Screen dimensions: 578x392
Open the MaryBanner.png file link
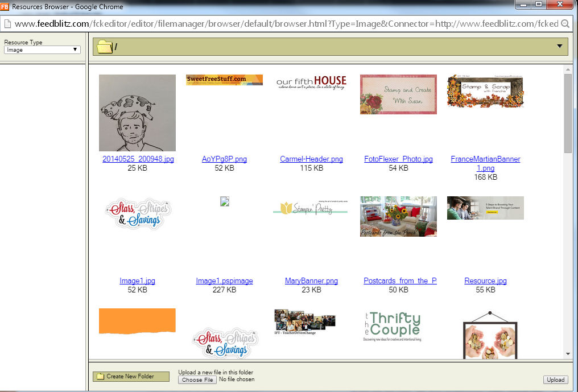pos(311,280)
